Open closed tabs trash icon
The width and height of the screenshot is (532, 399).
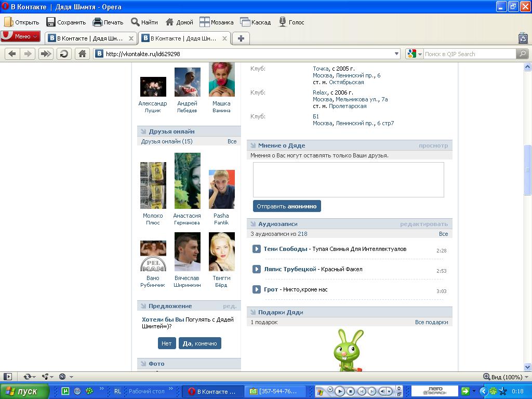coord(523,38)
